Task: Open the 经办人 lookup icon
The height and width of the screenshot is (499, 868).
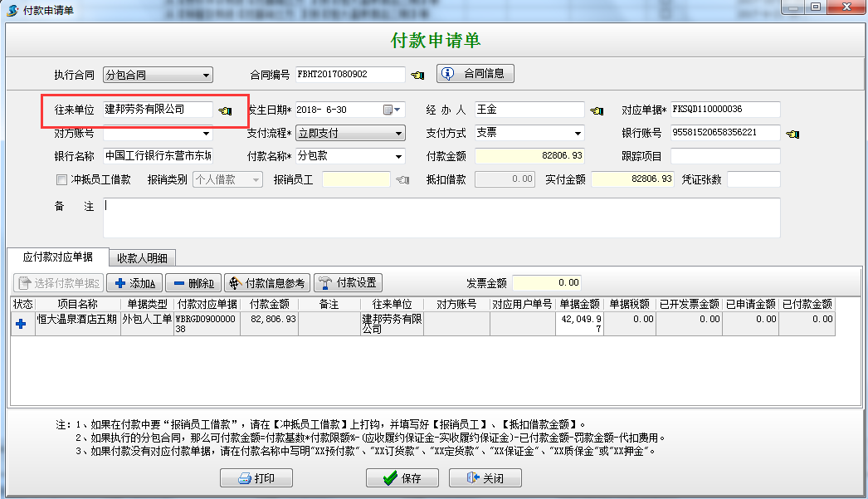Action: coord(596,110)
